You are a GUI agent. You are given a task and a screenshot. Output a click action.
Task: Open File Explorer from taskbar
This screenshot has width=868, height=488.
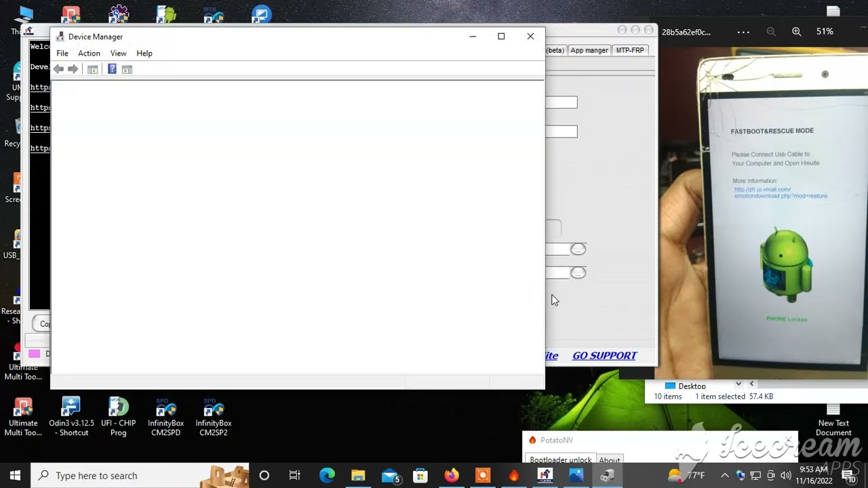[358, 476]
